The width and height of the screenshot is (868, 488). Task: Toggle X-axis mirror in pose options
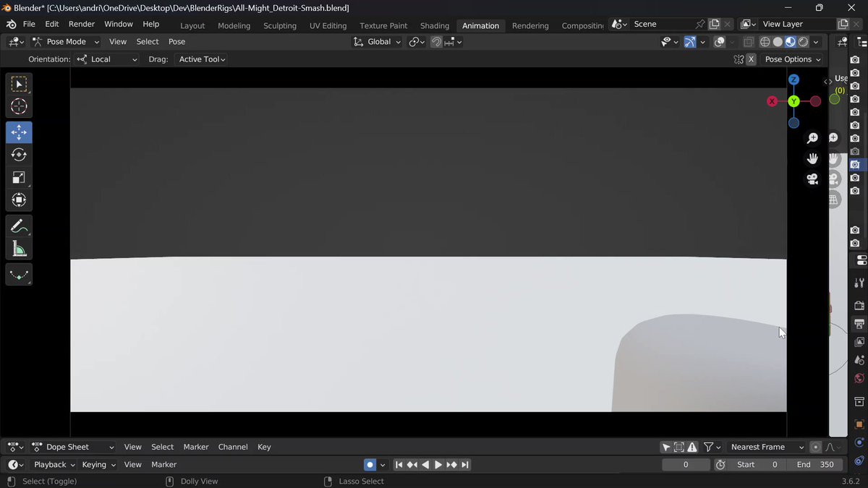(751, 59)
